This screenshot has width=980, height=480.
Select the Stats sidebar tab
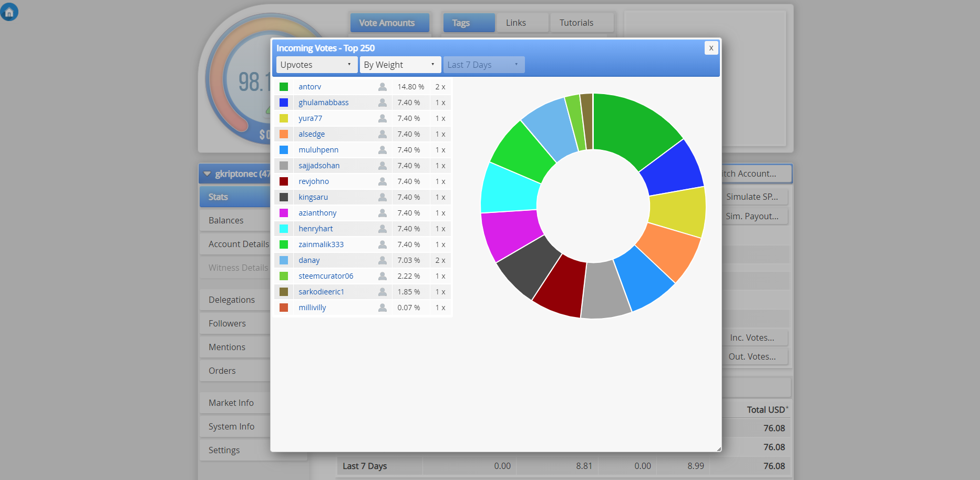click(x=235, y=197)
